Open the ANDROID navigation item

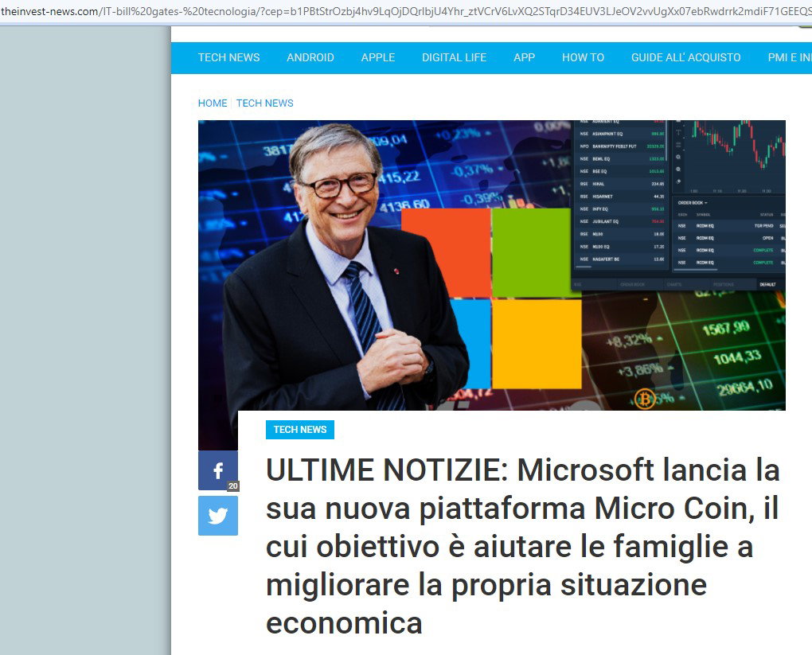[310, 57]
